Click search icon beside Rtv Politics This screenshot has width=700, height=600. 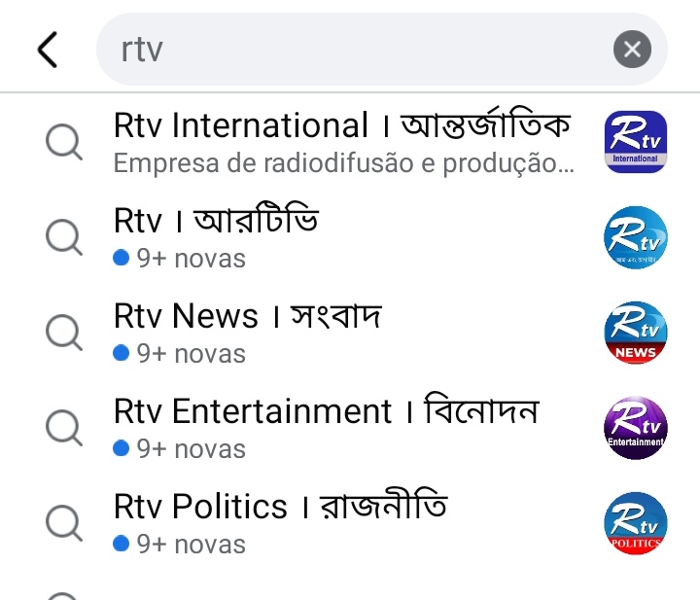click(x=64, y=523)
